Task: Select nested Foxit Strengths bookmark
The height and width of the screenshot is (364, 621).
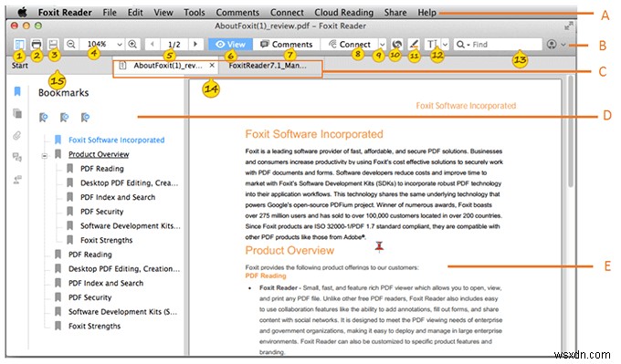Action: pos(106,240)
